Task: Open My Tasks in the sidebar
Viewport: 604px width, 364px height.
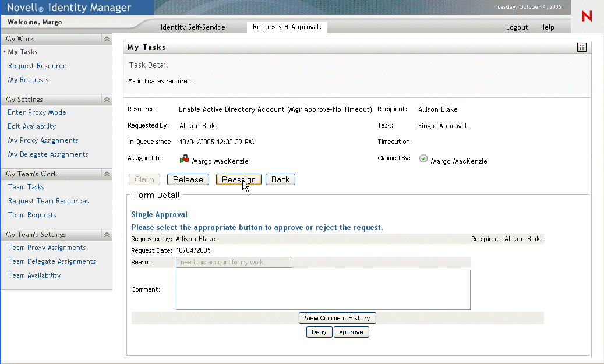Action: point(23,52)
